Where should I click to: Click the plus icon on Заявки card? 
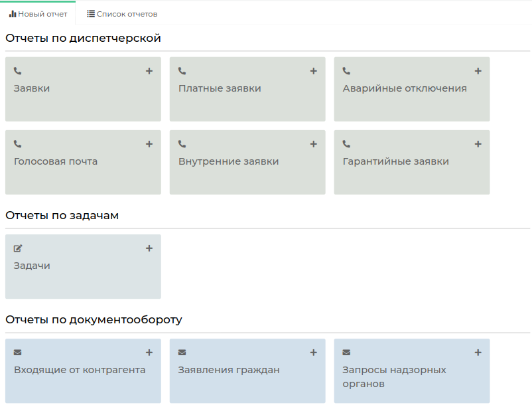point(149,71)
